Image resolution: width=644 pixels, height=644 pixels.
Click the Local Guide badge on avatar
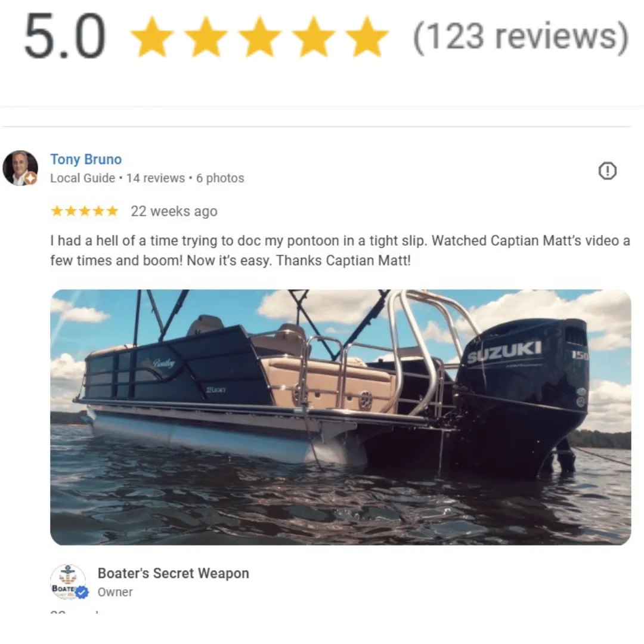30,178
